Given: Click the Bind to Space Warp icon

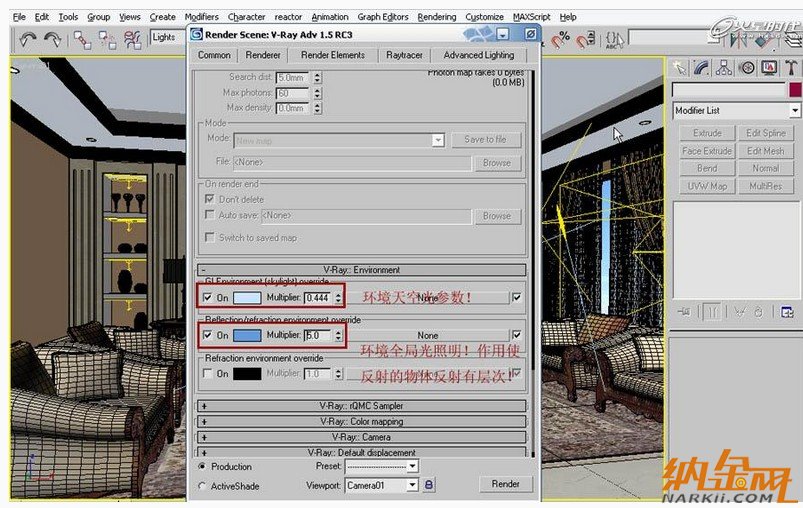Looking at the screenshot, I should click(132, 40).
